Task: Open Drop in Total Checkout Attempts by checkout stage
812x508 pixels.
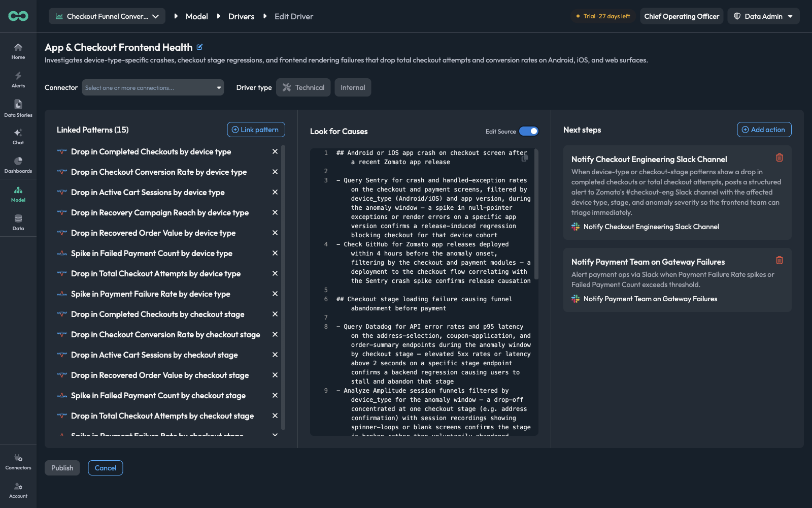Action: [162, 416]
